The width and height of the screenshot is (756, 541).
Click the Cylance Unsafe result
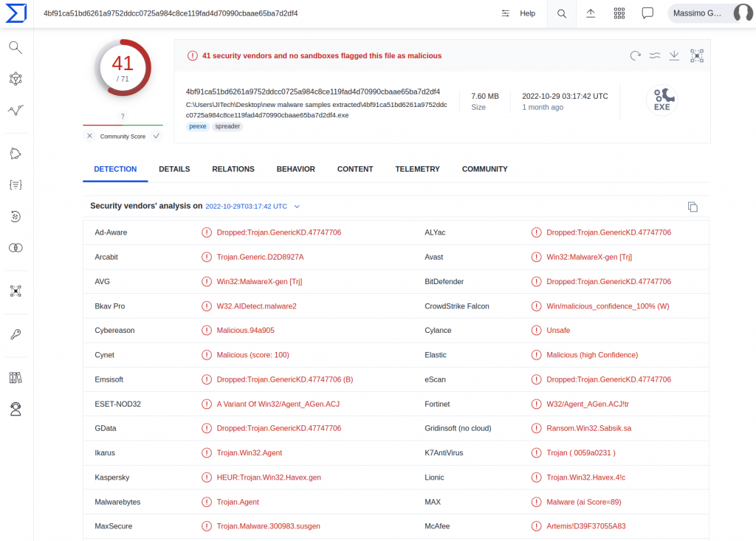click(558, 331)
